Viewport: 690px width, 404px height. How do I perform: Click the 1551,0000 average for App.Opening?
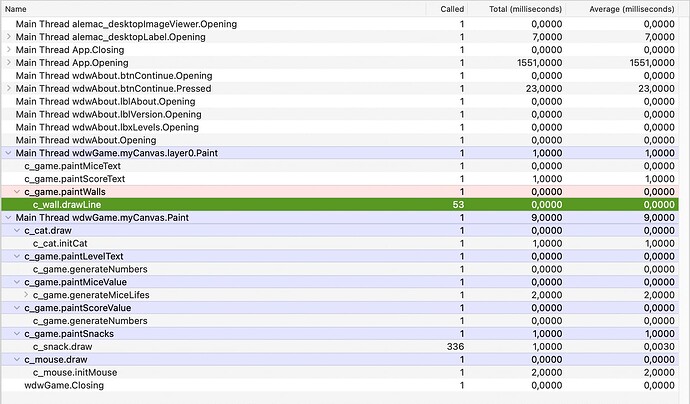coord(652,62)
